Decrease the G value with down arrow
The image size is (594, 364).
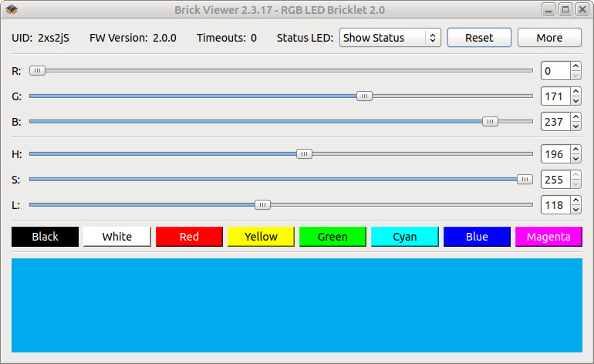coord(575,101)
